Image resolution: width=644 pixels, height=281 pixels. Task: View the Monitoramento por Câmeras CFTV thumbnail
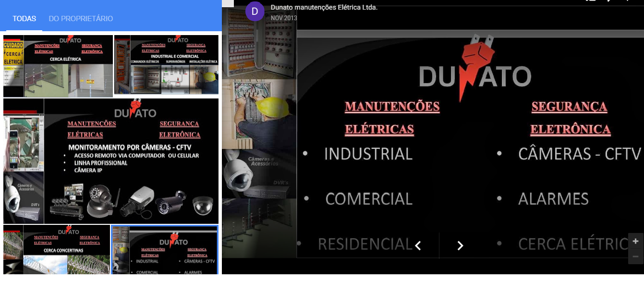[111, 161]
